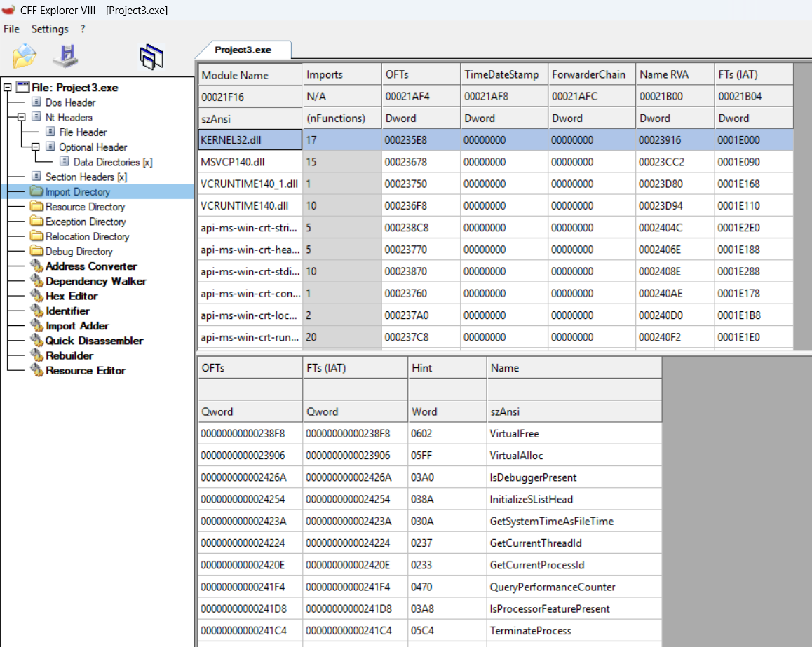Open the Settings menu

(50, 29)
